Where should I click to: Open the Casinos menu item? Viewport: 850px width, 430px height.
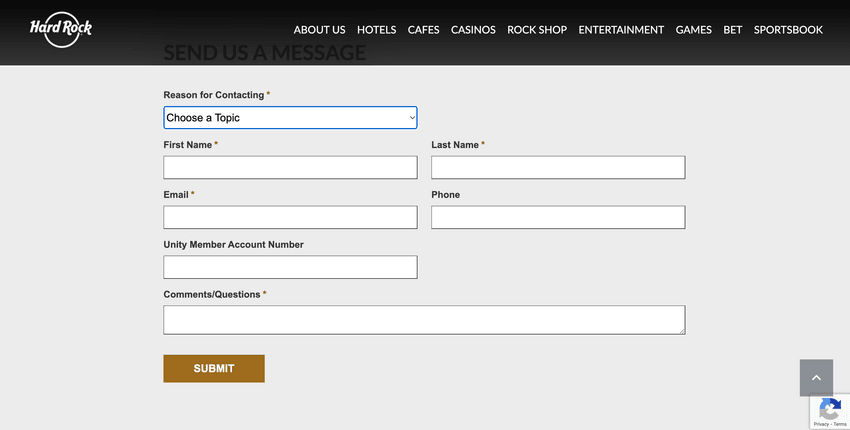tap(473, 30)
